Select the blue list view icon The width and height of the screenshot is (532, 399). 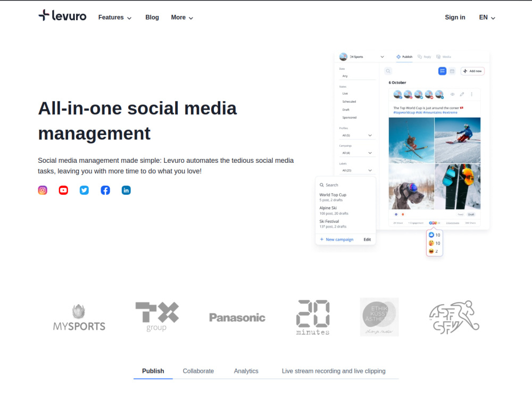(442, 71)
